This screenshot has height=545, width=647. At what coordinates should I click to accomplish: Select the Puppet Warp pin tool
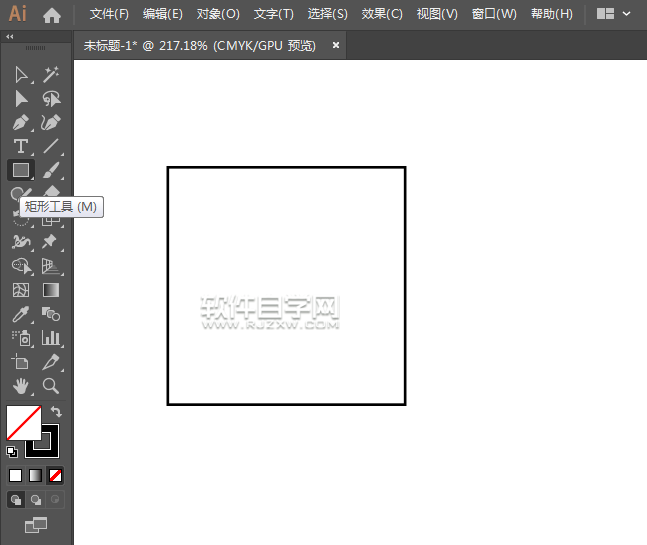[50, 242]
